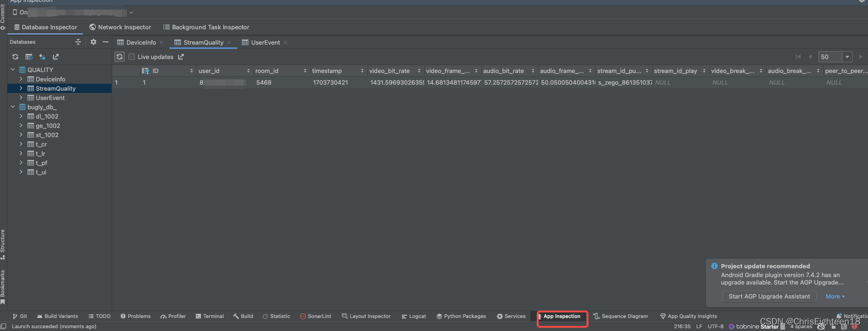Open the More dropdown in the notification
The image size is (868, 331).
[835, 296]
